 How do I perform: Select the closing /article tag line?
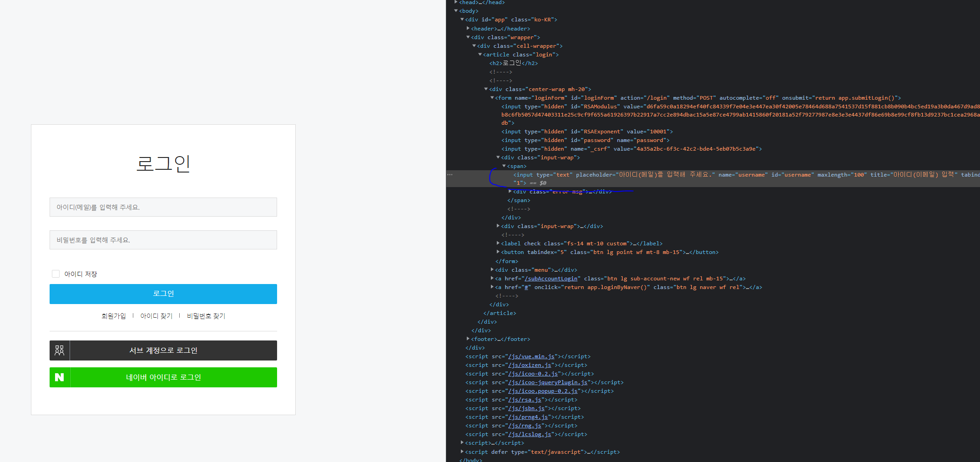click(x=500, y=313)
